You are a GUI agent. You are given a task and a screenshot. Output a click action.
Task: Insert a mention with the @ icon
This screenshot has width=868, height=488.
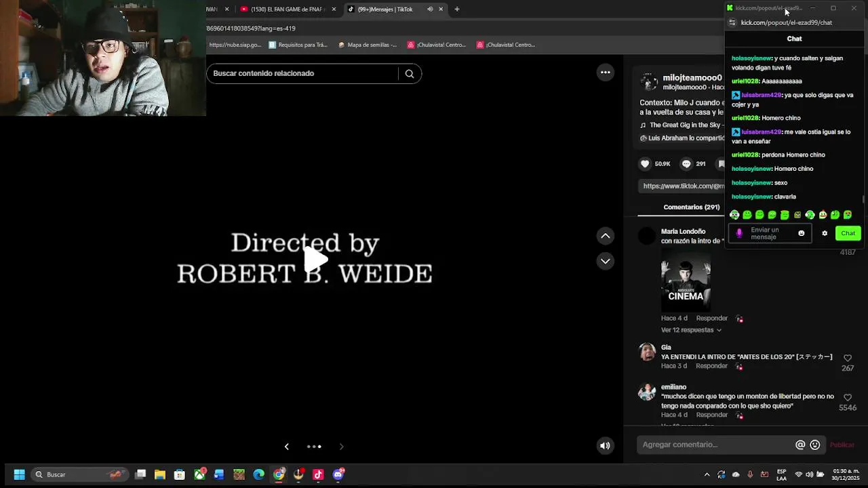pos(800,445)
